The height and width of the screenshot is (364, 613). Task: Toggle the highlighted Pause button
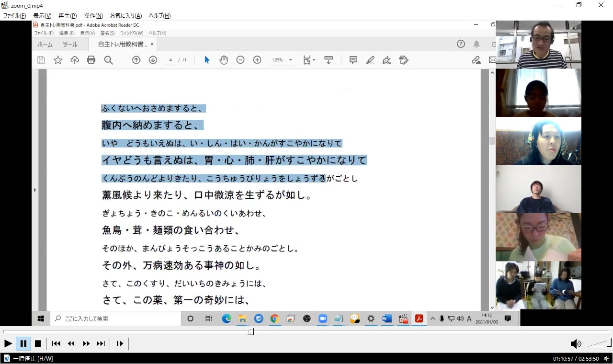pyautogui.click(x=23, y=343)
